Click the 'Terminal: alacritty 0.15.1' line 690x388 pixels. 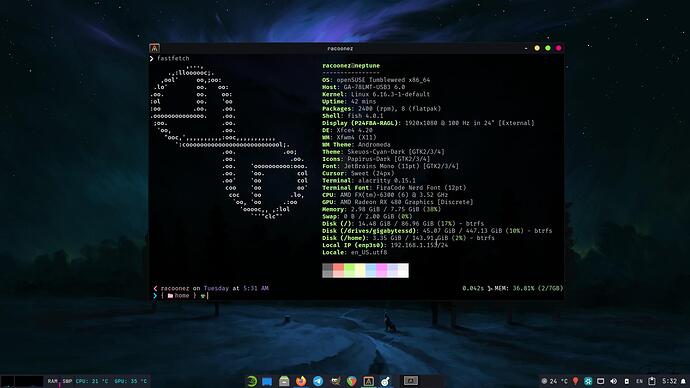(369, 180)
